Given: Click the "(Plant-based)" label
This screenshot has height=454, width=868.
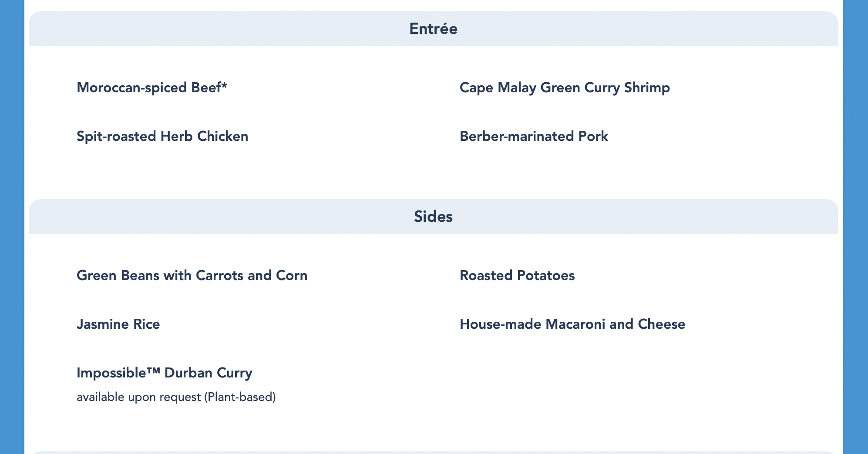Looking at the screenshot, I should tap(240, 397).
